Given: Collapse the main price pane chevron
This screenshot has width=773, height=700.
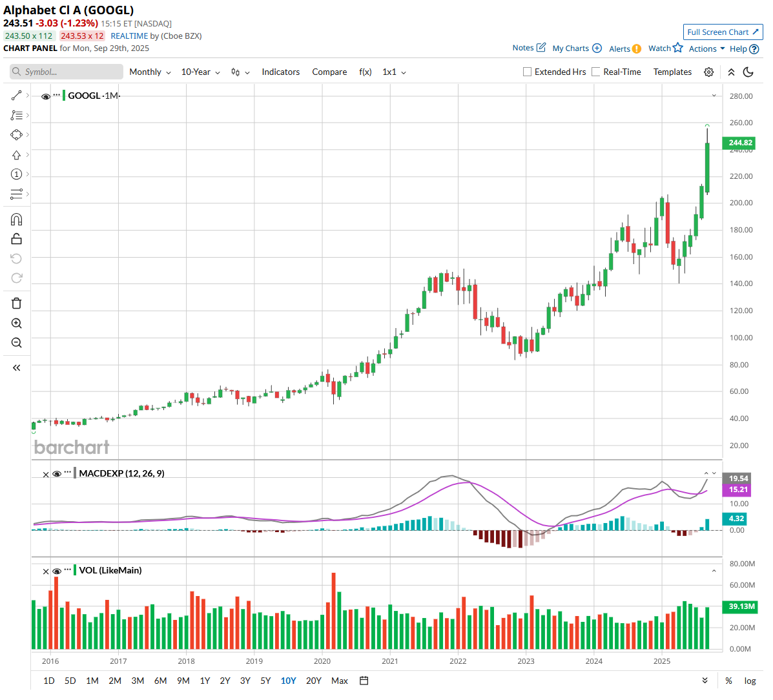Looking at the screenshot, I should tap(714, 96).
